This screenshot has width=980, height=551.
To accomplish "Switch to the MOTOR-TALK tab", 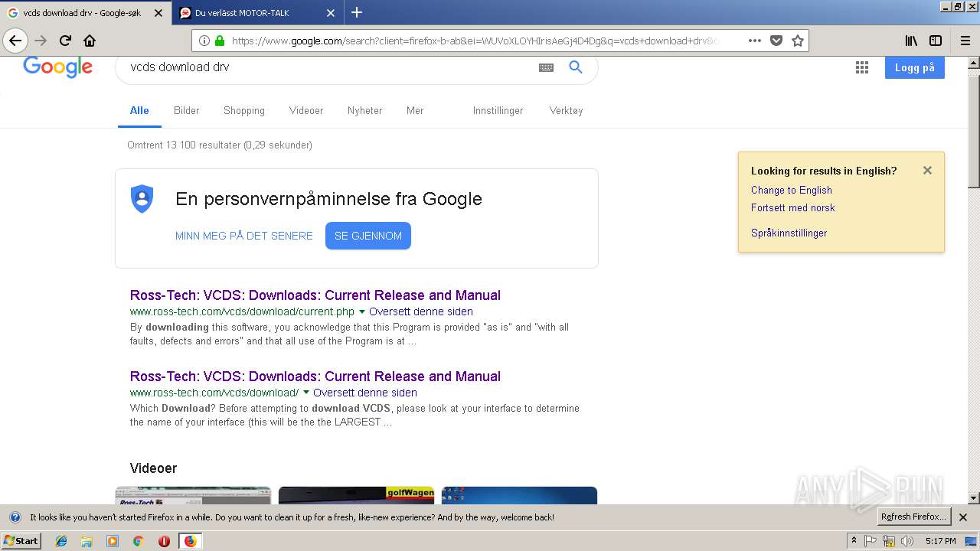I will point(257,13).
